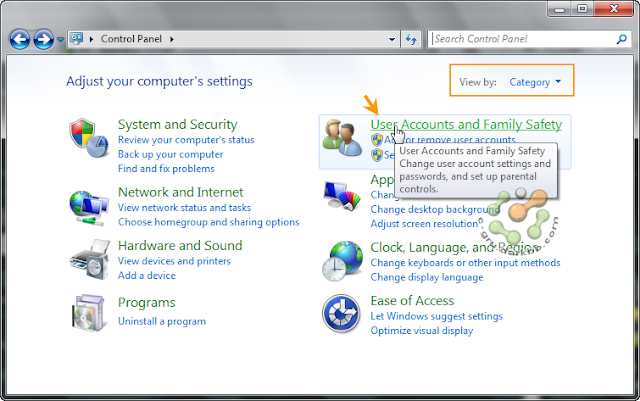Viewport: 640px width, 401px height.
Task: Click Add or remove user accounts
Action: [449, 140]
